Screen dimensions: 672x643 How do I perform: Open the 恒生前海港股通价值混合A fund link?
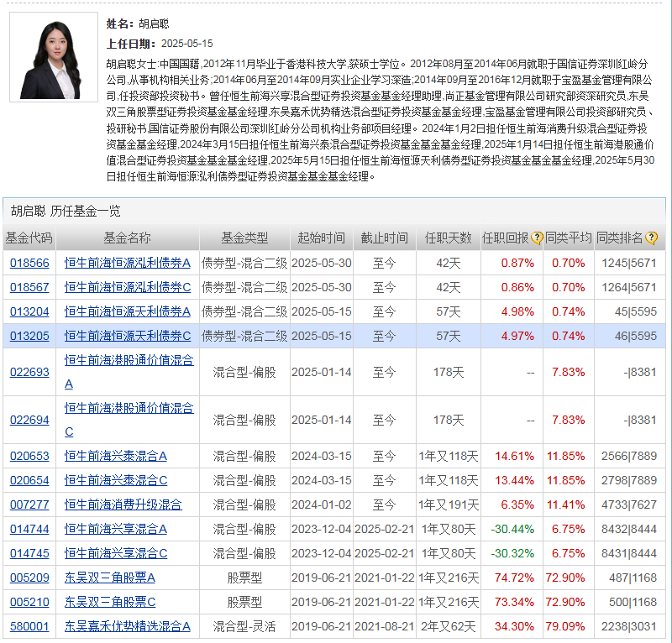coord(129,372)
